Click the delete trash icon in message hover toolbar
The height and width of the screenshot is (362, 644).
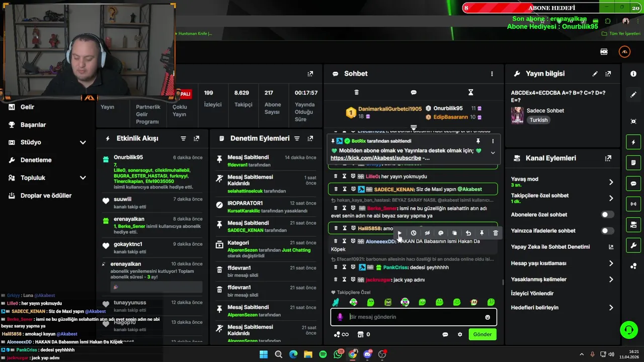[x=496, y=233]
